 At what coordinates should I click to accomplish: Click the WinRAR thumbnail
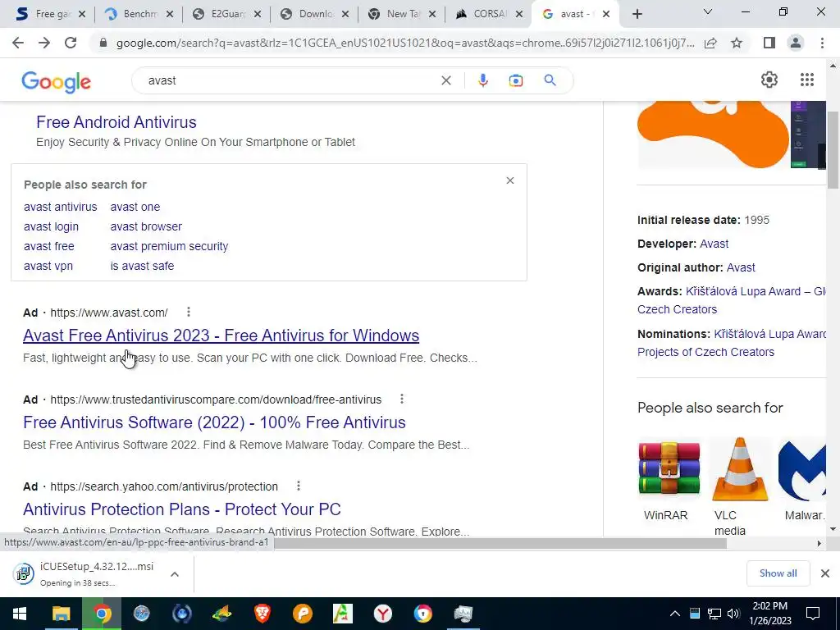pyautogui.click(x=669, y=469)
